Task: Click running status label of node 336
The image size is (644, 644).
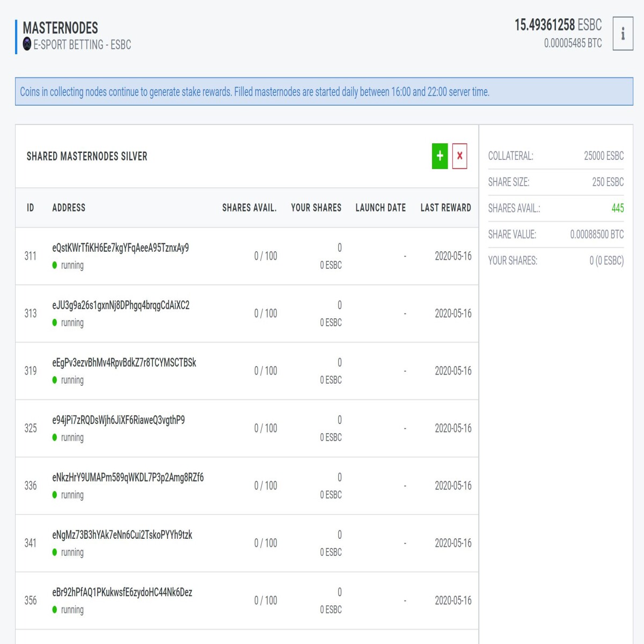Action: coord(72,495)
